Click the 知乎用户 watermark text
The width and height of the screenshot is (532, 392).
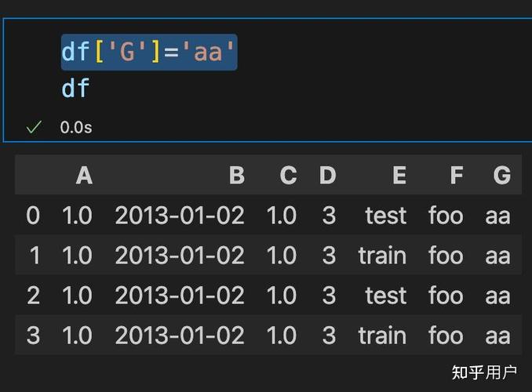(x=484, y=372)
